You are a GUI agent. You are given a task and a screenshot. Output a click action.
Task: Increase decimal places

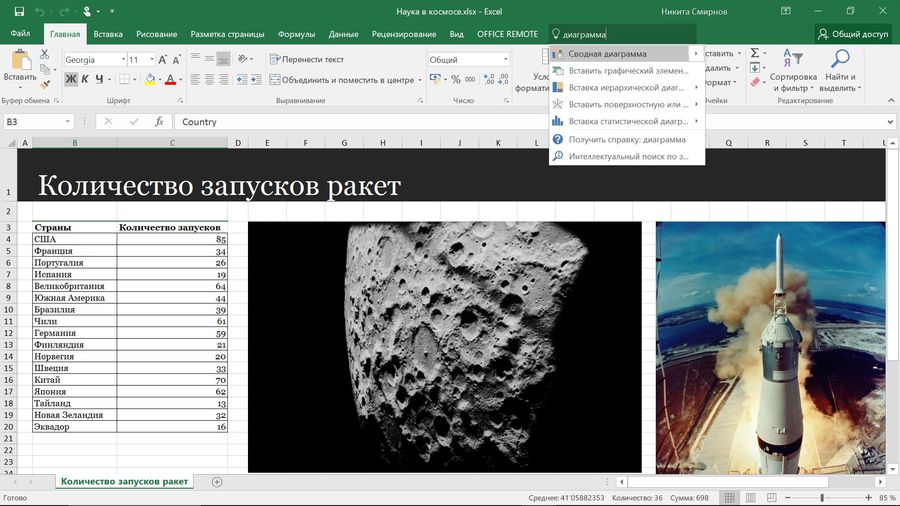(x=489, y=79)
